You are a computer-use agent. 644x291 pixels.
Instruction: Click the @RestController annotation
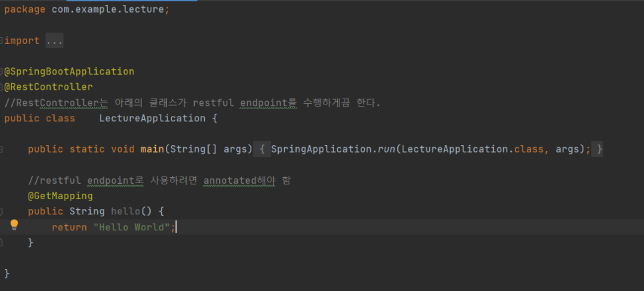[49, 87]
